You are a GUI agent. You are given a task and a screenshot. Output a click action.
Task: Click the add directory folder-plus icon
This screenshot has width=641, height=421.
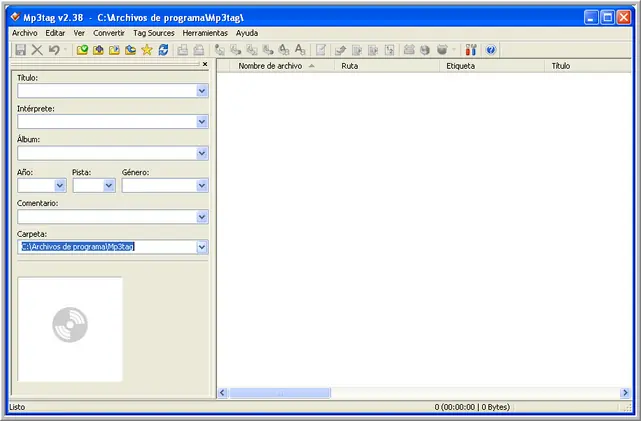click(x=99, y=50)
